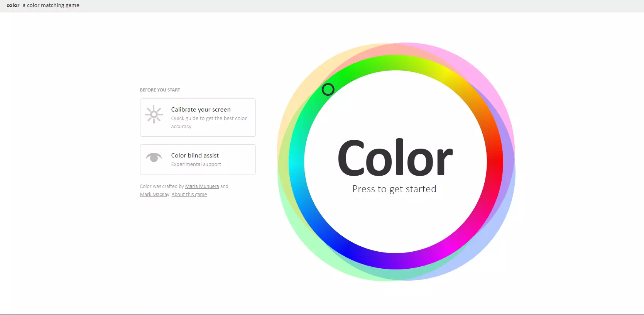The height and width of the screenshot is (315, 644).
Task: Click the sun brightness calibrate icon
Action: pyautogui.click(x=154, y=114)
